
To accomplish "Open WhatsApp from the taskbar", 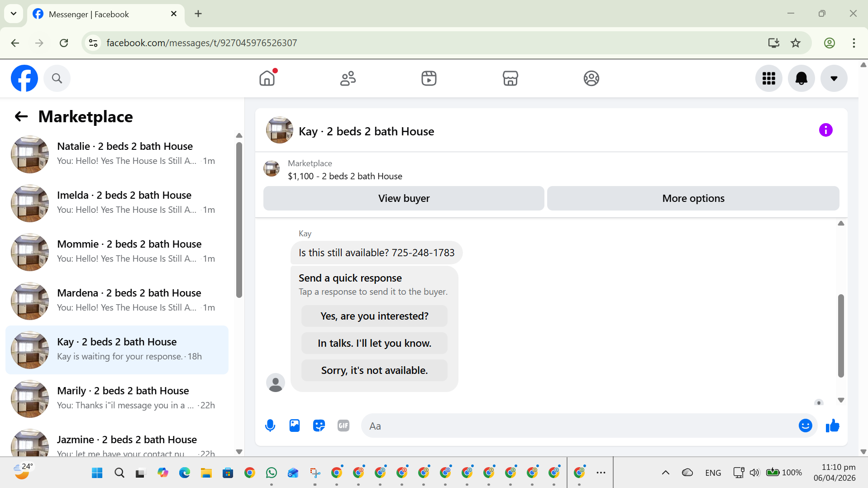I will [272, 473].
